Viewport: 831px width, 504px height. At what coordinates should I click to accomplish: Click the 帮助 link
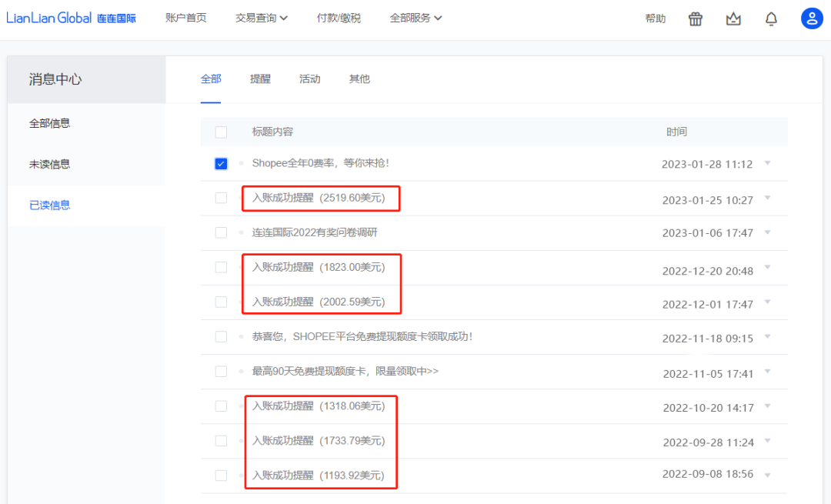coord(655,18)
